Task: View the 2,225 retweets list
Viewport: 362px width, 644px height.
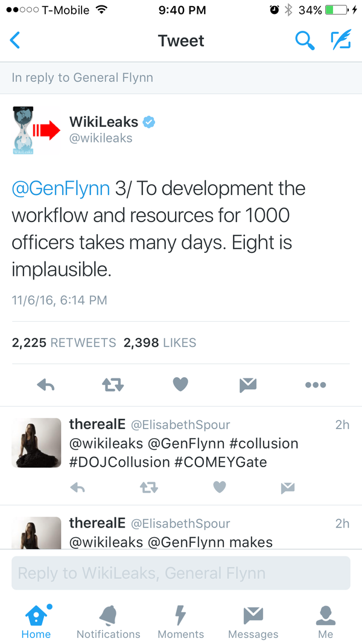Action: pos(64,343)
